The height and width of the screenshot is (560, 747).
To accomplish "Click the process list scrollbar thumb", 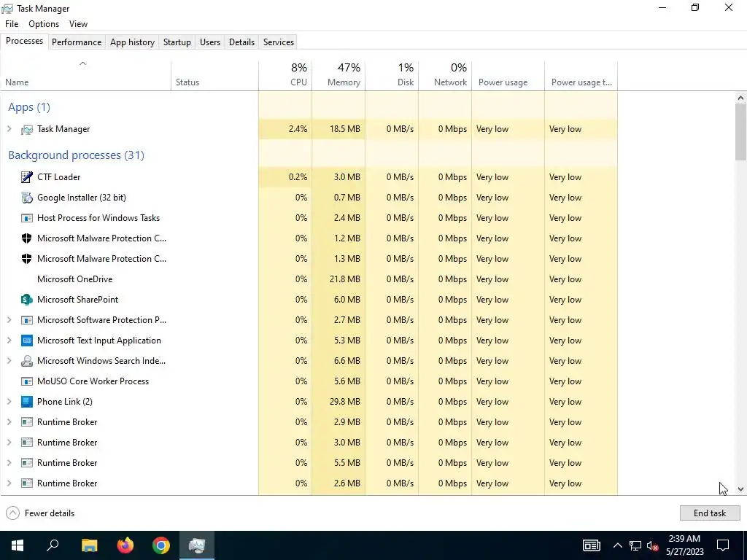I will click(740, 132).
